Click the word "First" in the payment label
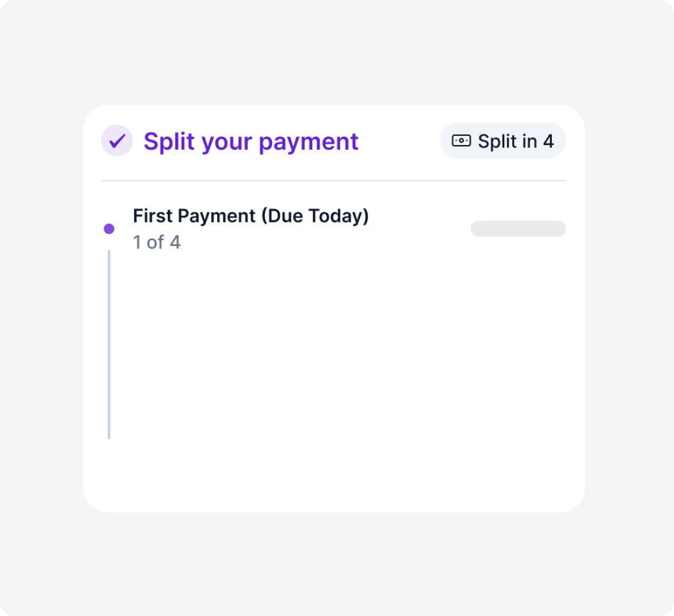This screenshot has width=674, height=616. (151, 215)
